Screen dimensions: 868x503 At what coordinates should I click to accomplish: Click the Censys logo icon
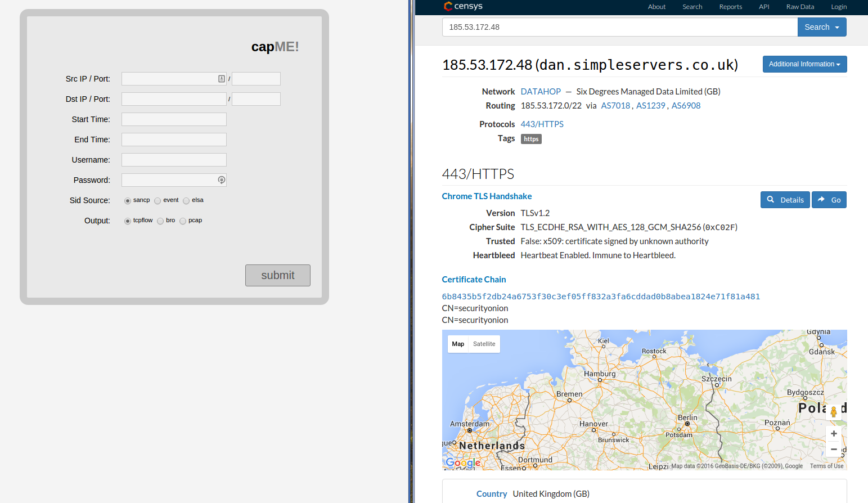448,6
